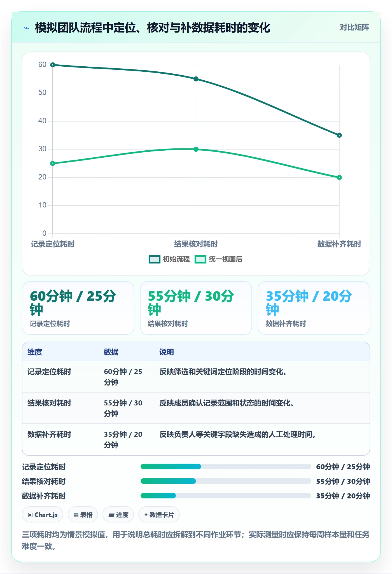Click the 对比矩阵 label in the header
Viewport: 392px width, 574px height.
point(354,27)
